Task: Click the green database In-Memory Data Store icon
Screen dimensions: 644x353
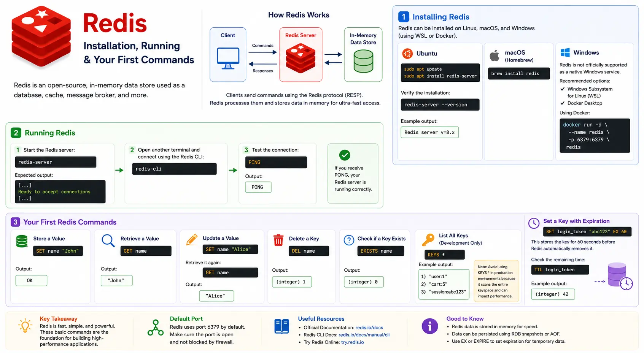Action: (363, 61)
